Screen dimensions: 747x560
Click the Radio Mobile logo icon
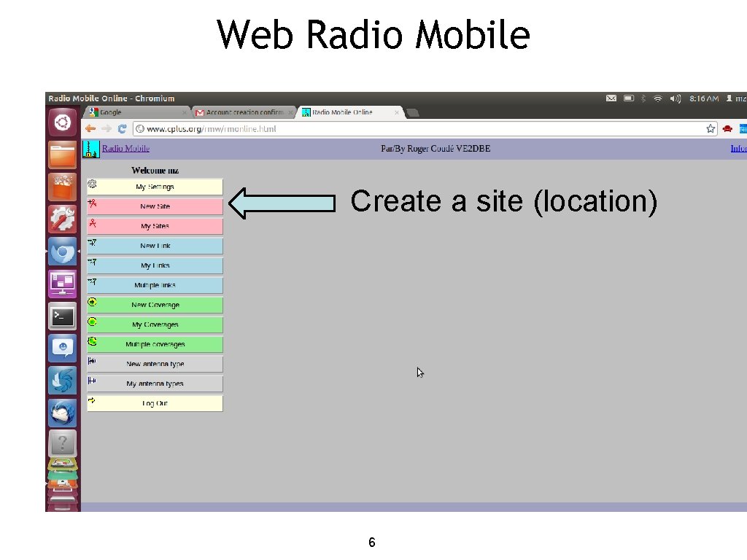pos(90,149)
